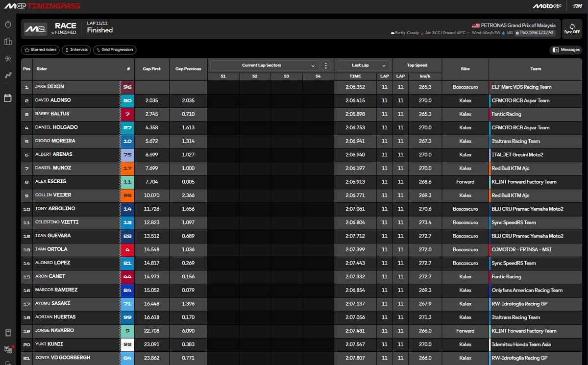The height and width of the screenshot is (365, 588).
Task: Click the Pos column header
Action: point(26,69)
